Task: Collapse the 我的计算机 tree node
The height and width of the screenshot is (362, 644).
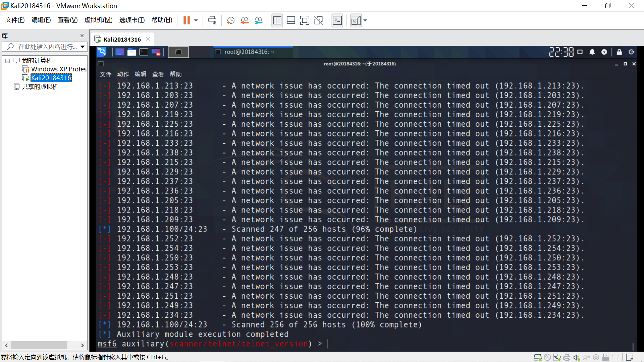Action: 7,61
